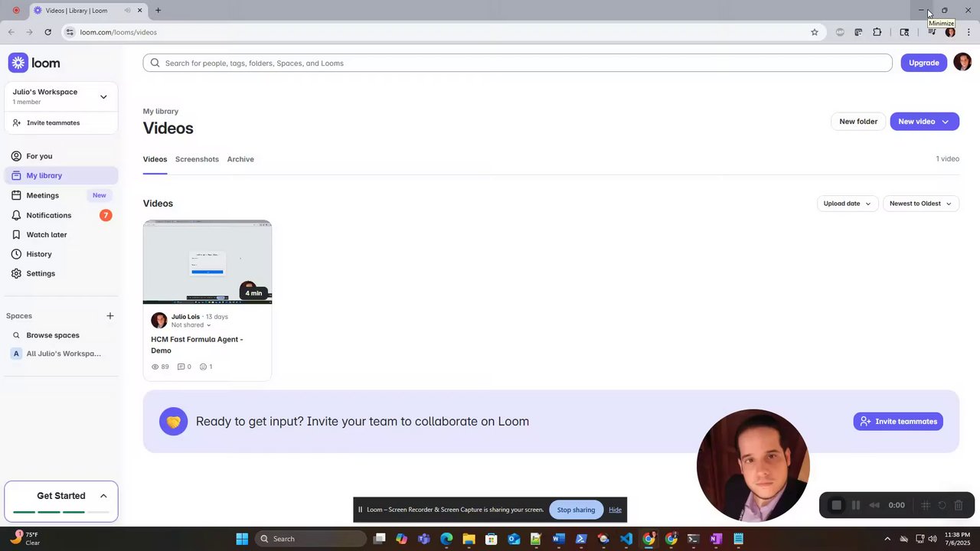This screenshot has height=551, width=980.
Task: Expand the Not shared sharing dropdown
Action: 191,325
